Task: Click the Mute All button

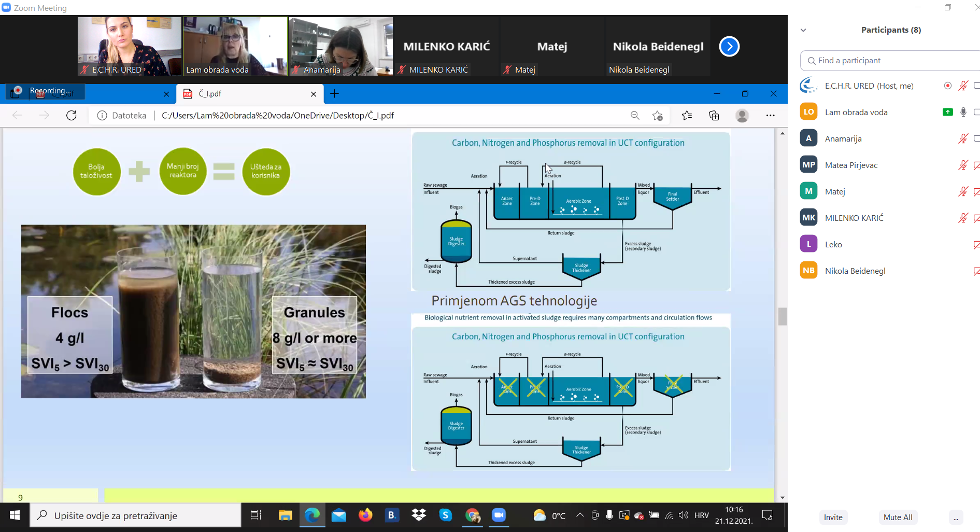Action: 898,517
